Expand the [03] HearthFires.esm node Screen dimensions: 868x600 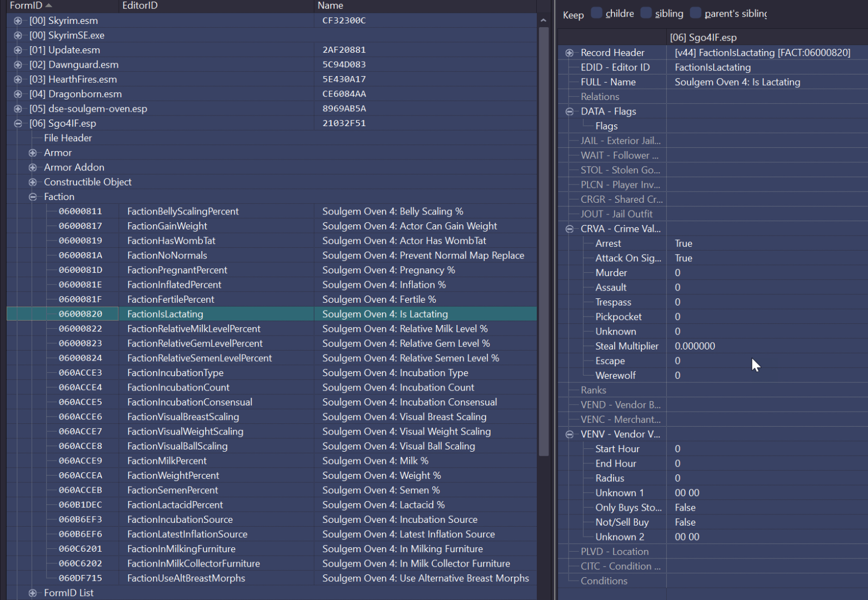tap(18, 79)
